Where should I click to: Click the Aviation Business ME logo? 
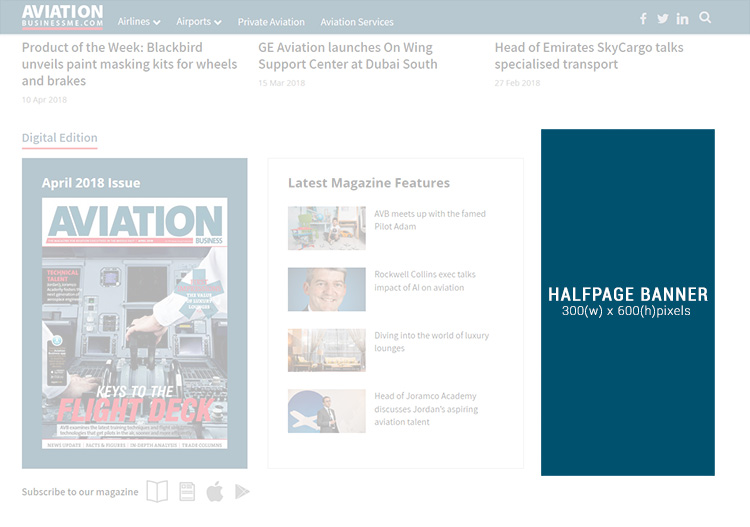[x=62, y=17]
